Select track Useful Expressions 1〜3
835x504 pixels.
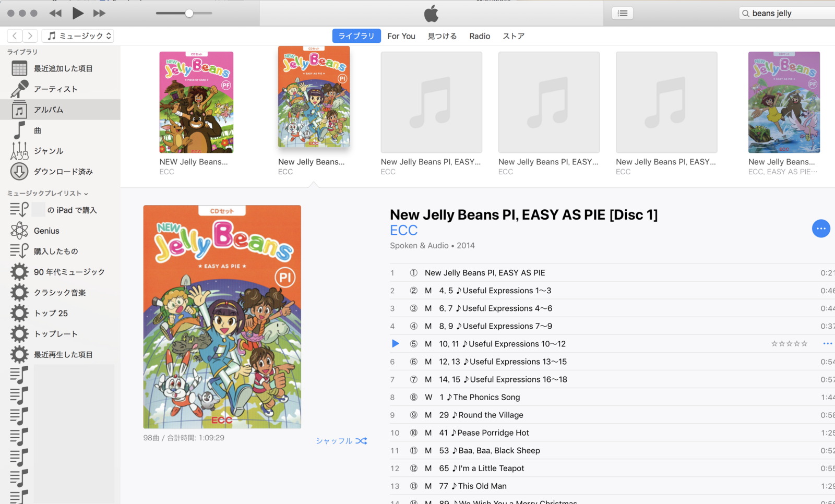612,291
